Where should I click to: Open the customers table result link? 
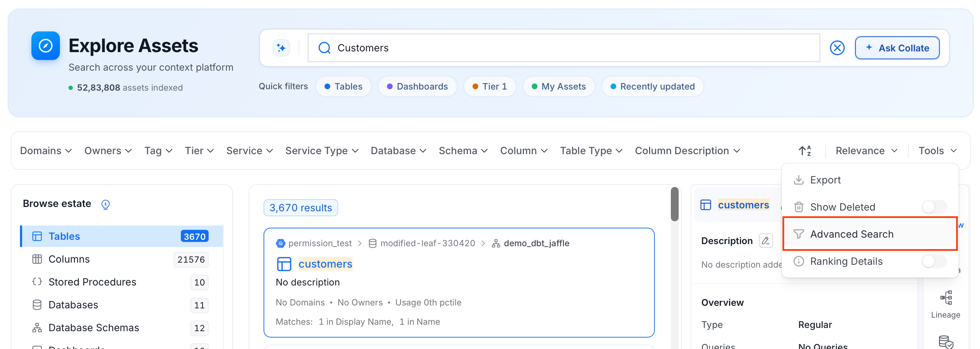coord(325,264)
